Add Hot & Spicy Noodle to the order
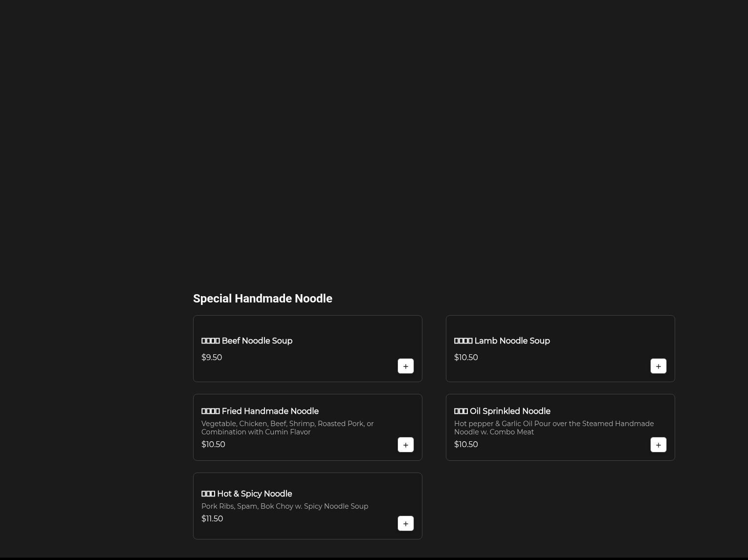 406,523
